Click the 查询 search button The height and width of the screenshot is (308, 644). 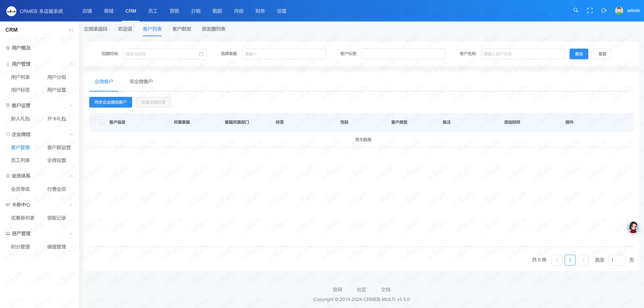point(579,54)
